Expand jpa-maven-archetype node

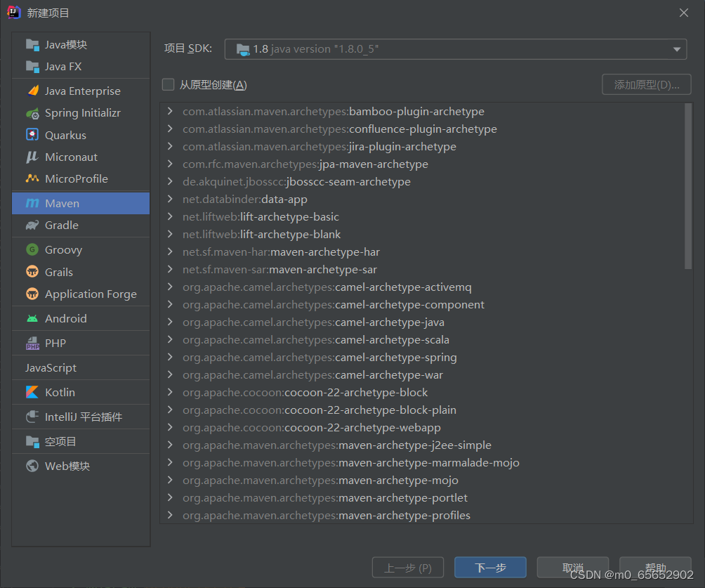pyautogui.click(x=171, y=164)
